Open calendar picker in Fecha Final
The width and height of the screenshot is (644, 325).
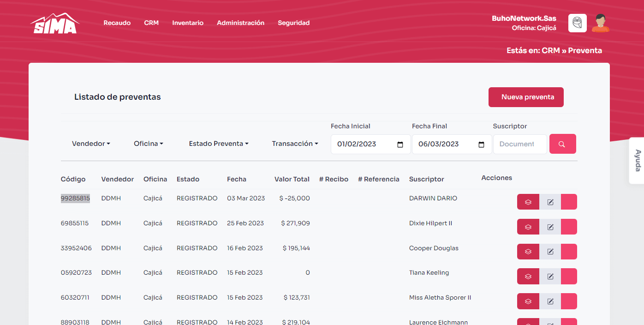[481, 144]
